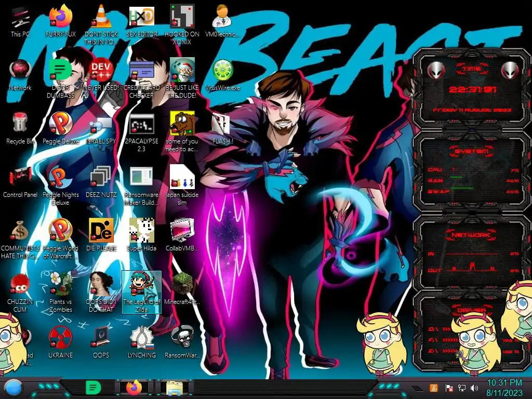Launch Firefox from the taskbar

(134, 388)
